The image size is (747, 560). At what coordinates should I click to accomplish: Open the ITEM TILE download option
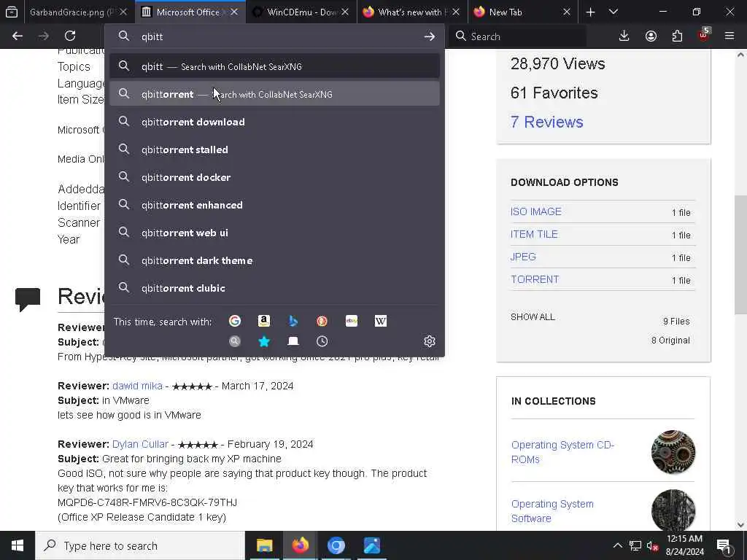[x=534, y=234]
